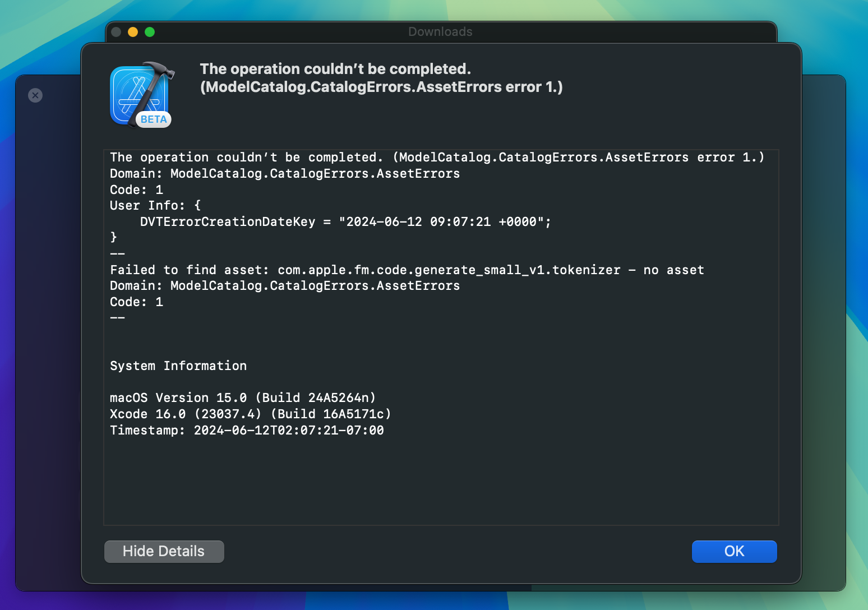Click the bold error heading 'The operation couldn't be completed.'
868x610 pixels.
335,69
